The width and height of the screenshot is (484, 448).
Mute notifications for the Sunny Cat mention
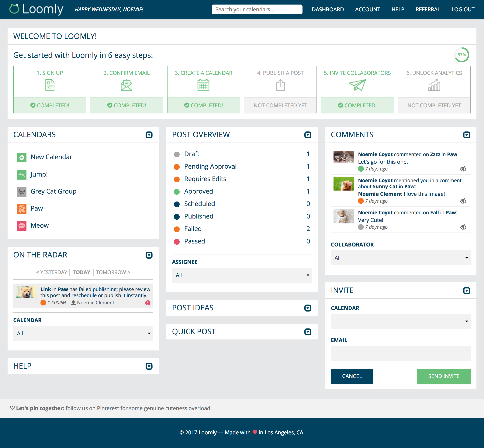pos(463,201)
